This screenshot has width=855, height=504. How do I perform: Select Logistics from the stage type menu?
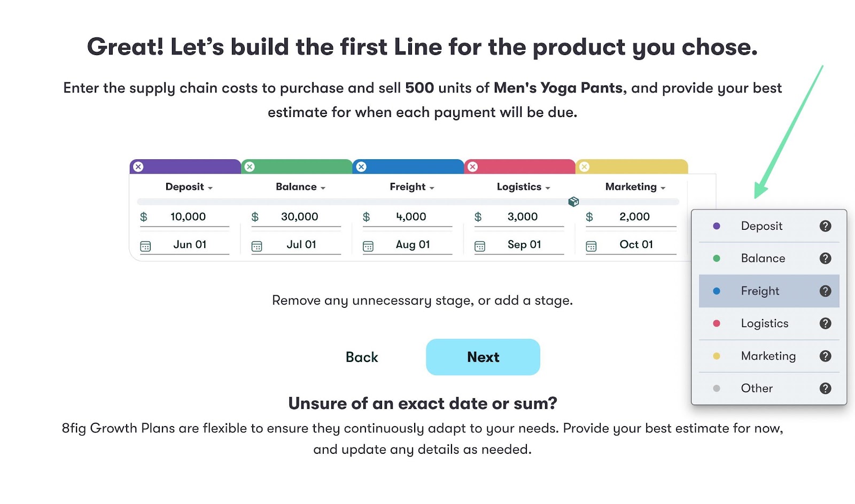pyautogui.click(x=765, y=323)
